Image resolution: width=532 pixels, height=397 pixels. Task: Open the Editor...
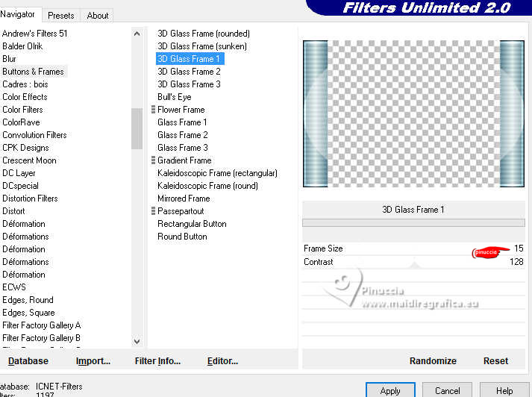(223, 361)
